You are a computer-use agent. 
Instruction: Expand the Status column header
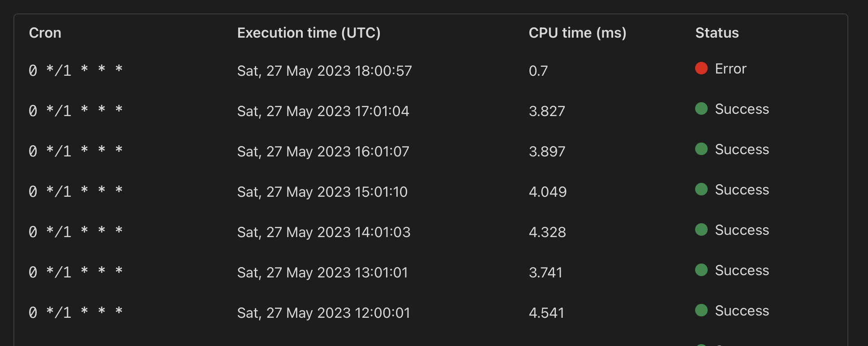tap(717, 32)
